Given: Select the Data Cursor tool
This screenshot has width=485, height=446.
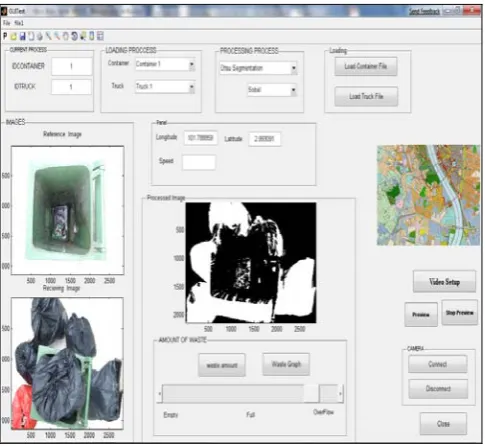Looking at the screenshot, I should coord(83,36).
